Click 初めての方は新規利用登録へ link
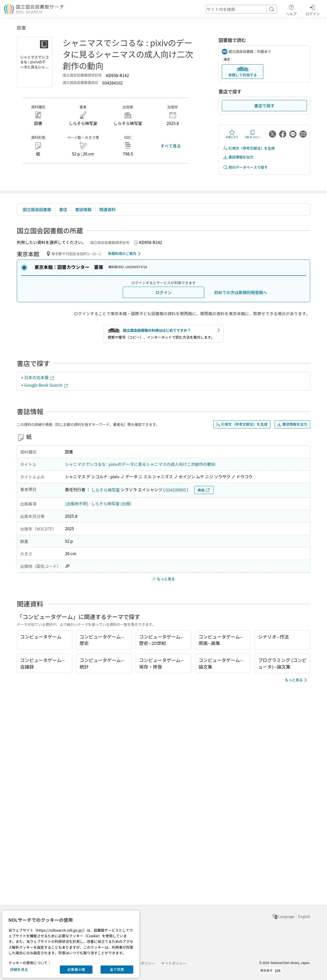This screenshot has width=327, height=980. (x=241, y=293)
